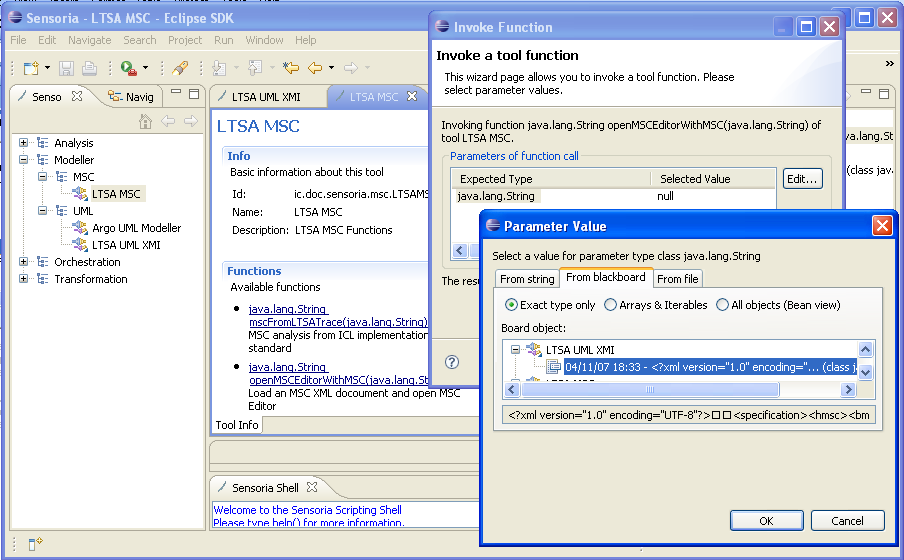The height and width of the screenshot is (560, 904).
Task: Click the Edit... button in Invoke Function
Action: (x=803, y=179)
